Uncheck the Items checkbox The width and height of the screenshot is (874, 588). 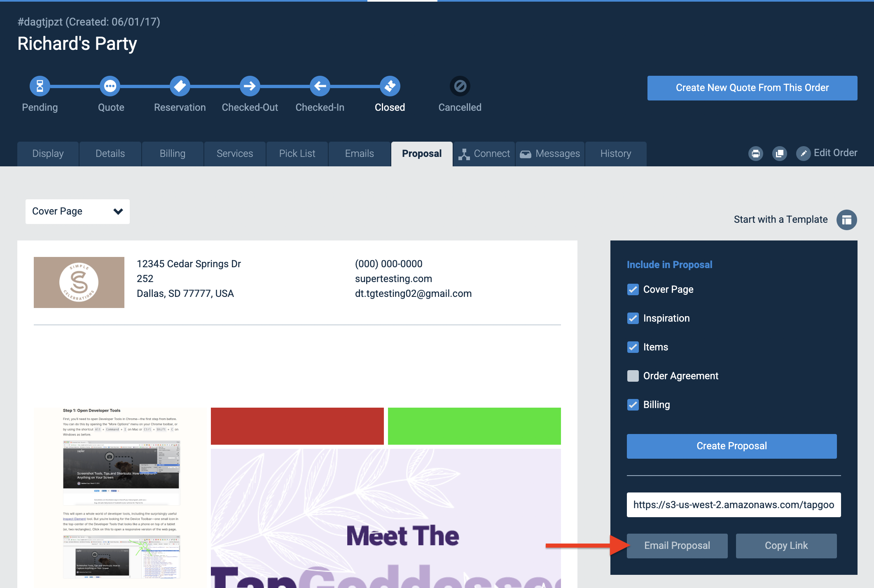[x=633, y=347]
